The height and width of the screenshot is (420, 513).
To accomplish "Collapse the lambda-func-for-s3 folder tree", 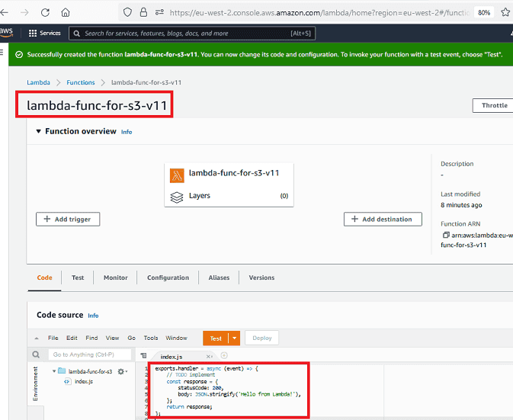I will [54, 371].
